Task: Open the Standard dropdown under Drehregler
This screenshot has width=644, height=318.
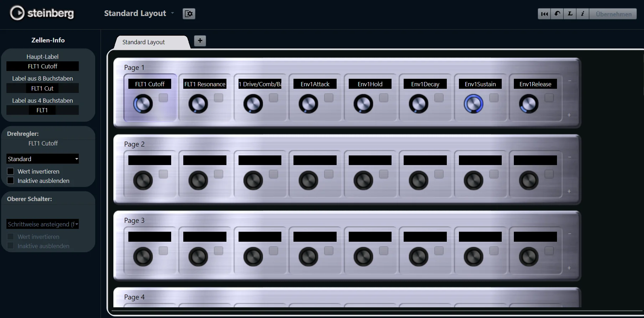Action: [43, 159]
